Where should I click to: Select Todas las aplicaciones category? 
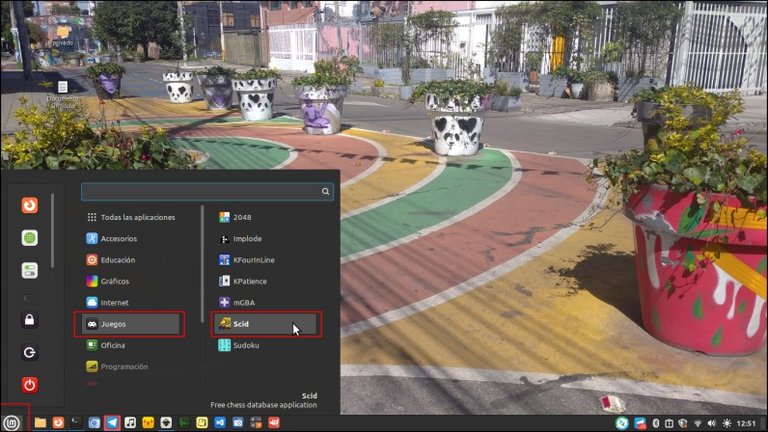tap(131, 217)
